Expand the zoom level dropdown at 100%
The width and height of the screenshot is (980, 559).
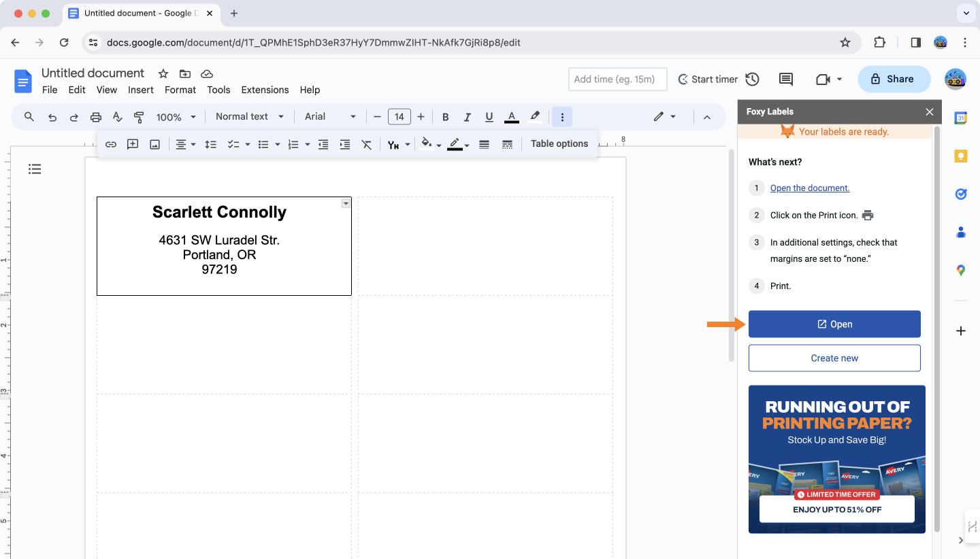click(175, 116)
